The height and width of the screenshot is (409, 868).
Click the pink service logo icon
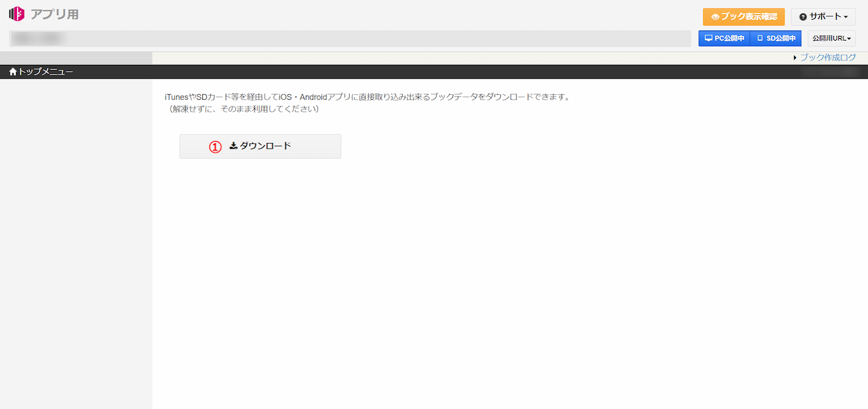(16, 13)
